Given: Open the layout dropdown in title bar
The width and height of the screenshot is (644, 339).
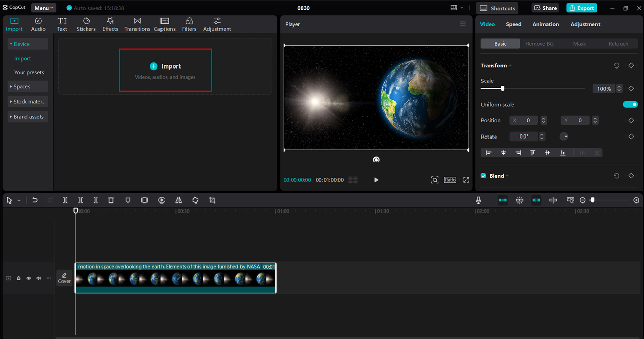Looking at the screenshot, I should click(x=457, y=8).
